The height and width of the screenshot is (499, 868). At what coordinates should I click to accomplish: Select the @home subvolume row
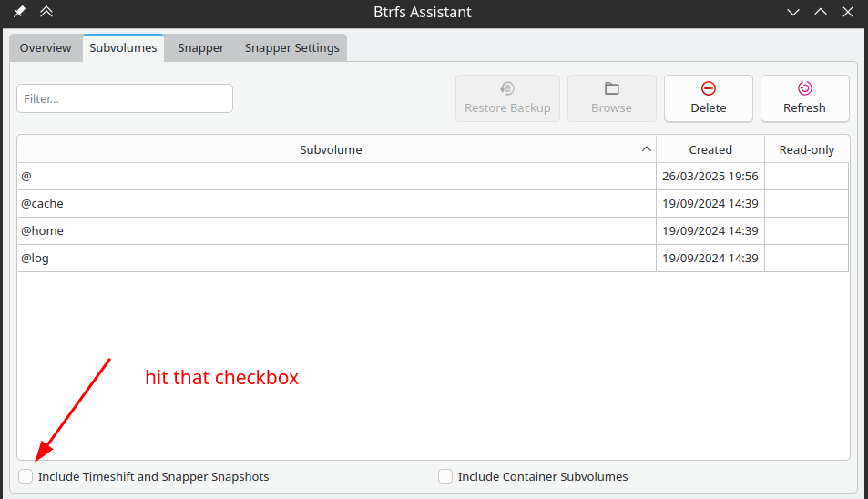click(433, 230)
